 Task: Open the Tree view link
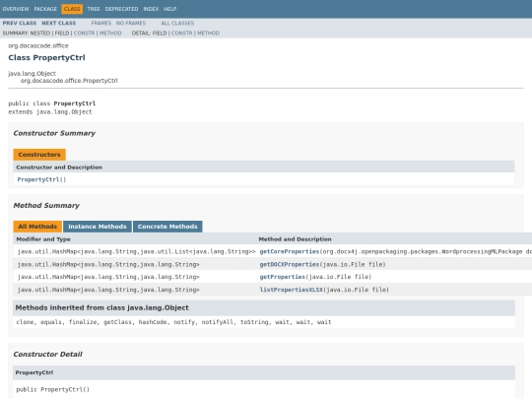[x=94, y=9]
